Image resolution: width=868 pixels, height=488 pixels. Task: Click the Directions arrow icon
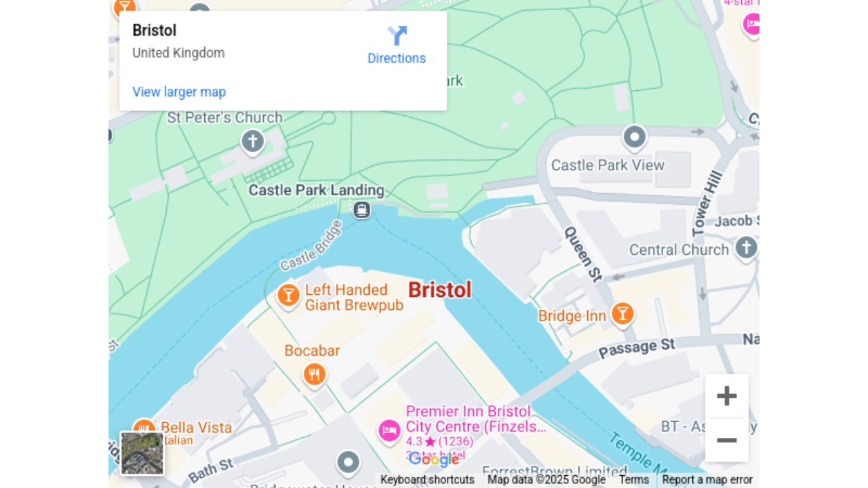click(x=397, y=35)
